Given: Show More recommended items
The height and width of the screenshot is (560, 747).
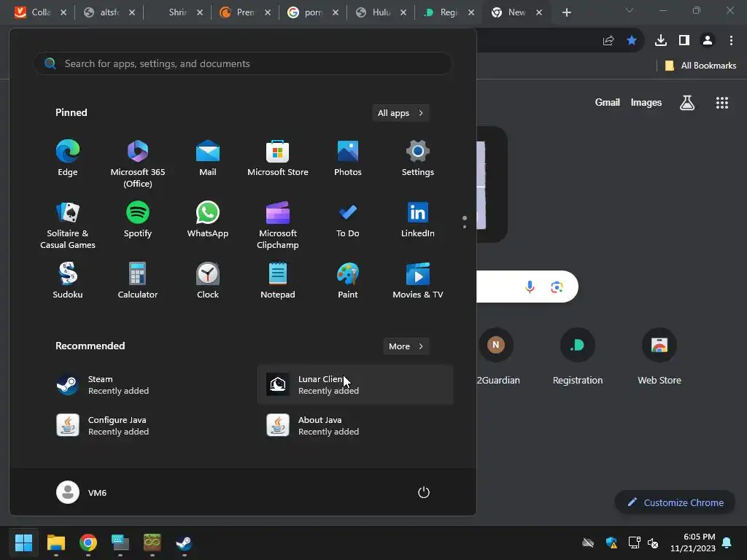Looking at the screenshot, I should [406, 346].
